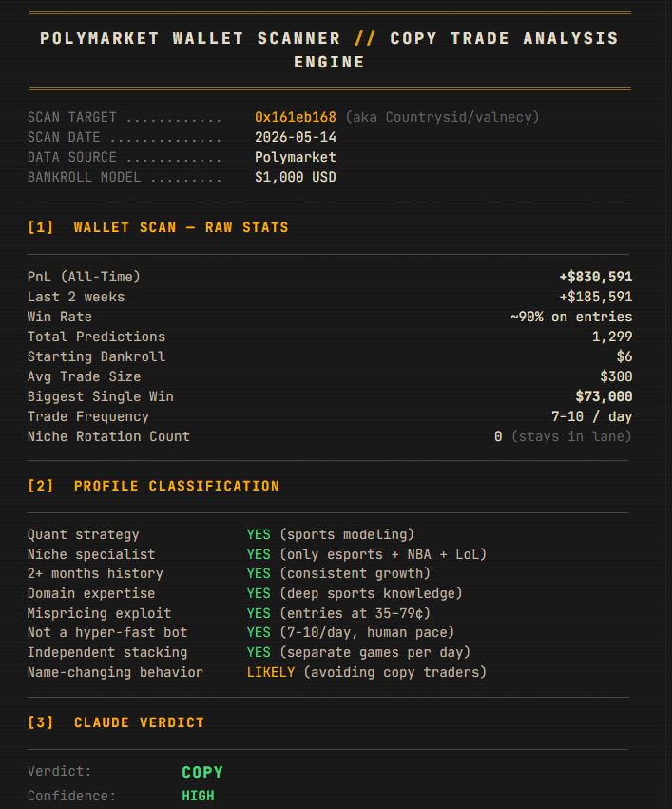Screen dimensions: 672x809
Task: Click the BANKROLL MODEL label
Action: 84,177
